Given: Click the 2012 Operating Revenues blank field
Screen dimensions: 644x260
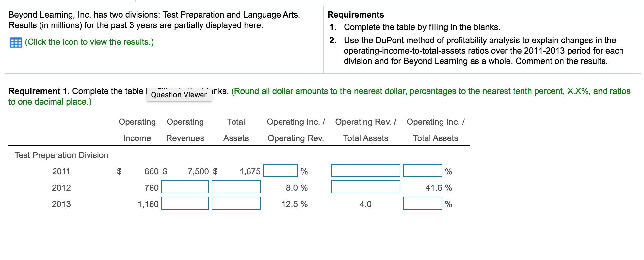Looking at the screenshot, I should [x=185, y=187].
